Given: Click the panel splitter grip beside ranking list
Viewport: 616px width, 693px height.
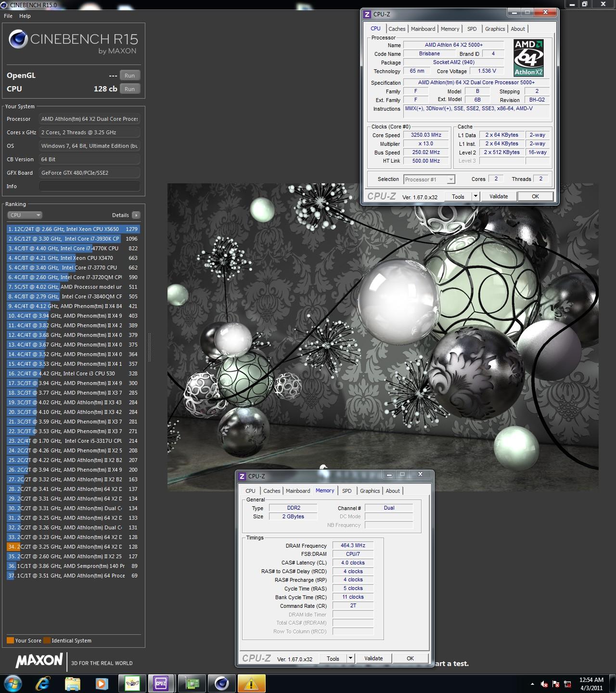Looking at the screenshot, I should click(149, 346).
